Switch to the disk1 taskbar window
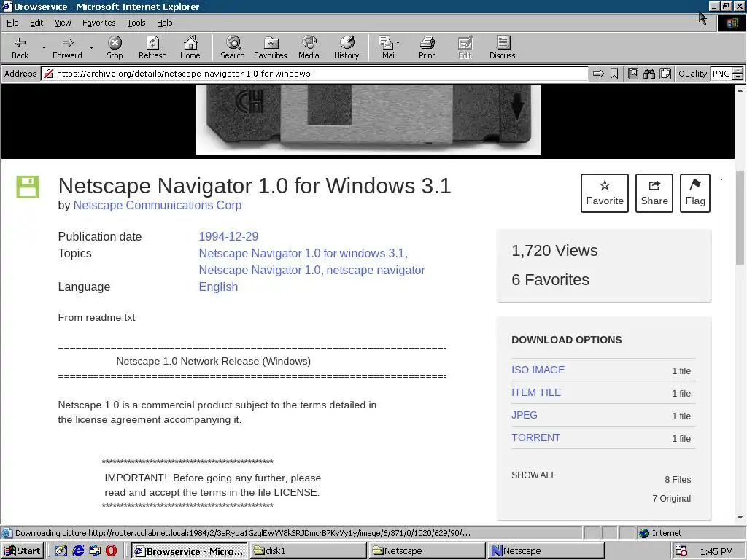Image resolution: width=747 pixels, height=560 pixels. pyautogui.click(x=308, y=551)
